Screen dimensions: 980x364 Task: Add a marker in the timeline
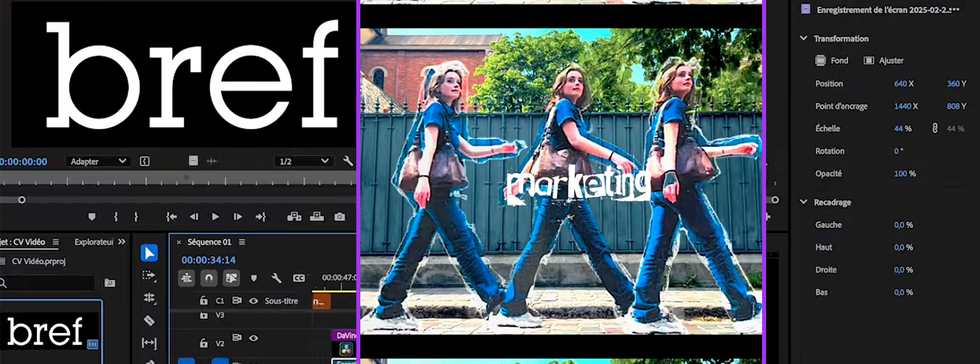[254, 278]
